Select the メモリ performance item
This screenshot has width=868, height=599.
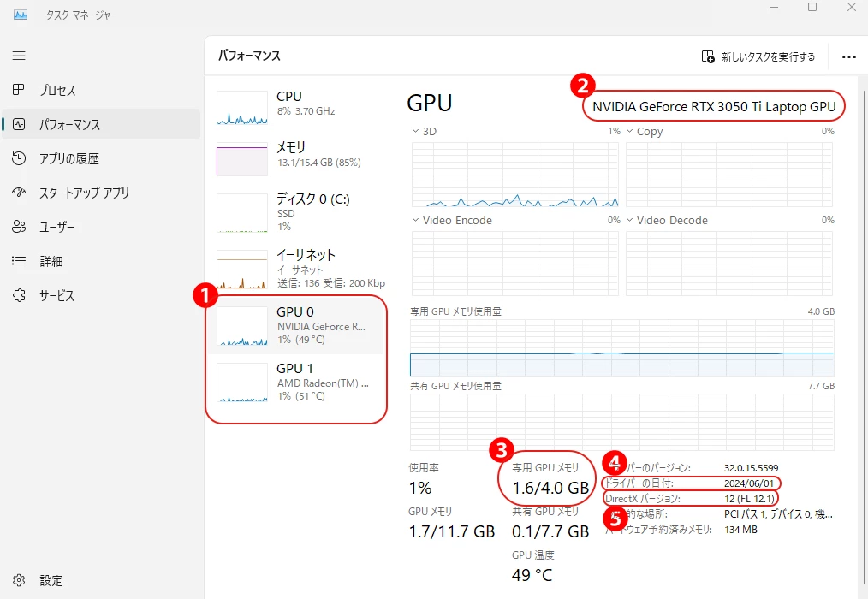(x=296, y=158)
